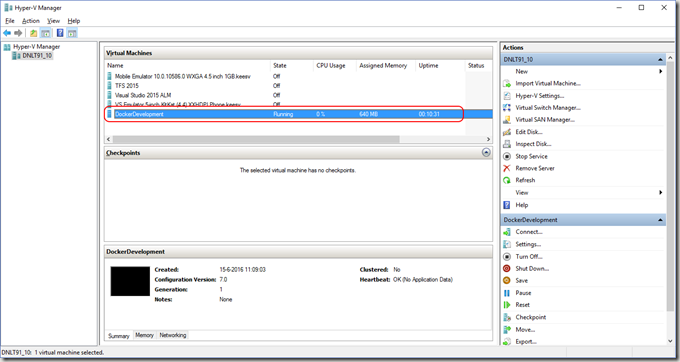
Task: Sort by CPU Usage column header
Action: pyautogui.click(x=334, y=65)
